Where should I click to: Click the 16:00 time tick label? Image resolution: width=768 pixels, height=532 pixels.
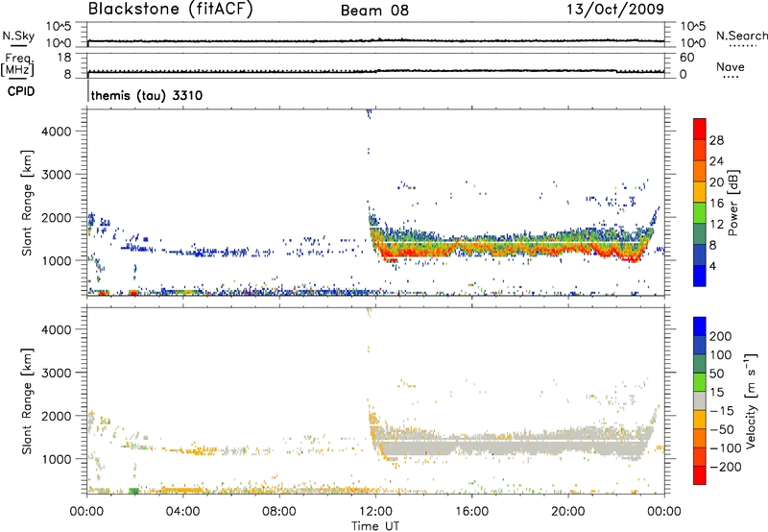[471, 512]
